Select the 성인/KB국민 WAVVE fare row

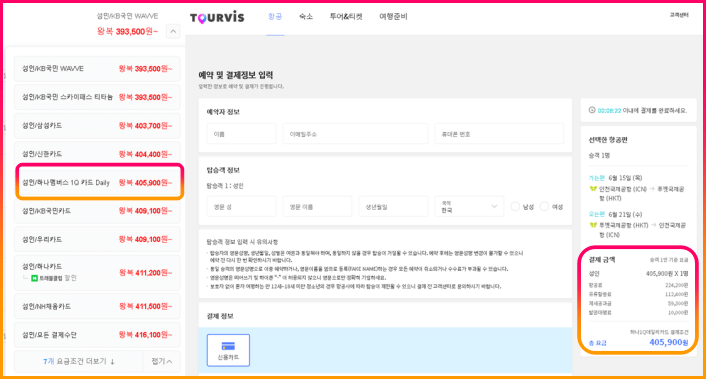pyautogui.click(x=97, y=69)
